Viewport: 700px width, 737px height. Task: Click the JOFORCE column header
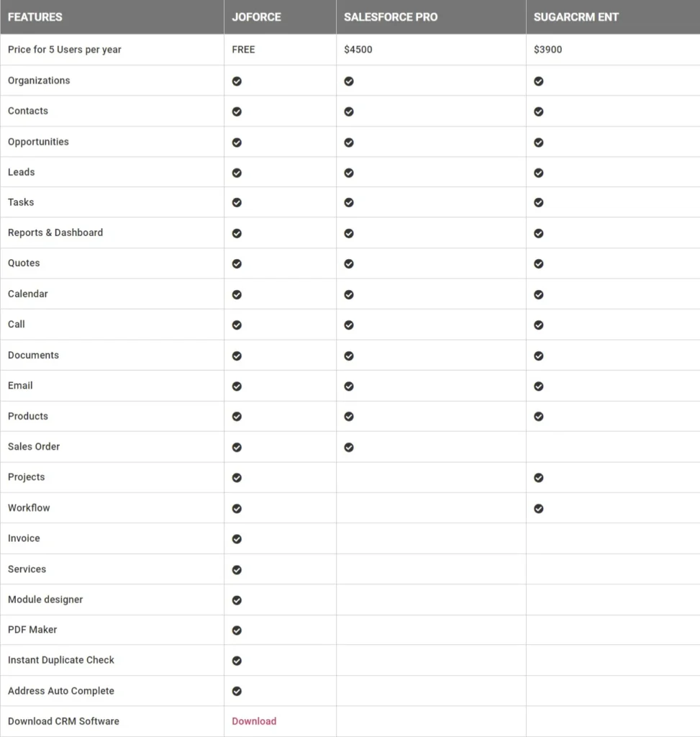pyautogui.click(x=256, y=17)
